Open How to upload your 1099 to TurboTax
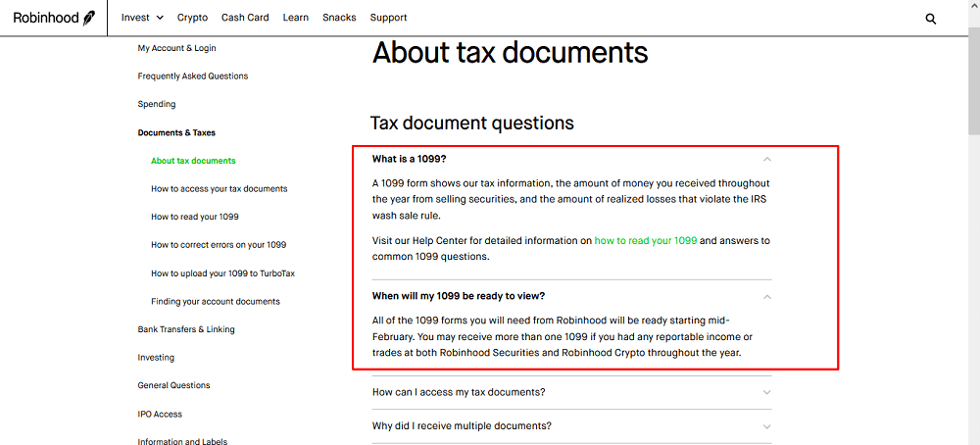Viewport: 980px width, 445px height. (x=222, y=273)
